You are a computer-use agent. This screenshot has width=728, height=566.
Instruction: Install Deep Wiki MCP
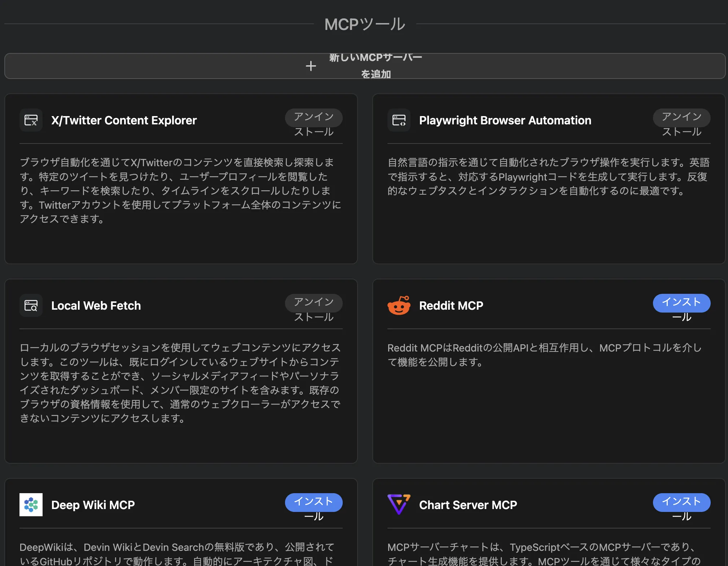point(313,503)
